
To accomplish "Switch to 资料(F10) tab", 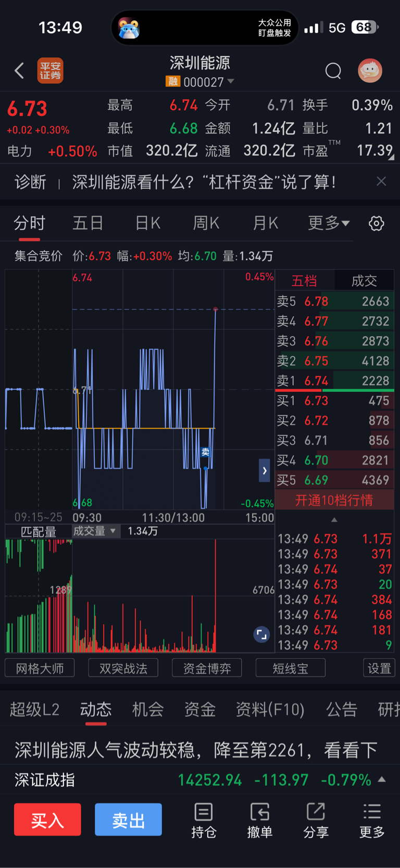I will pyautogui.click(x=270, y=710).
